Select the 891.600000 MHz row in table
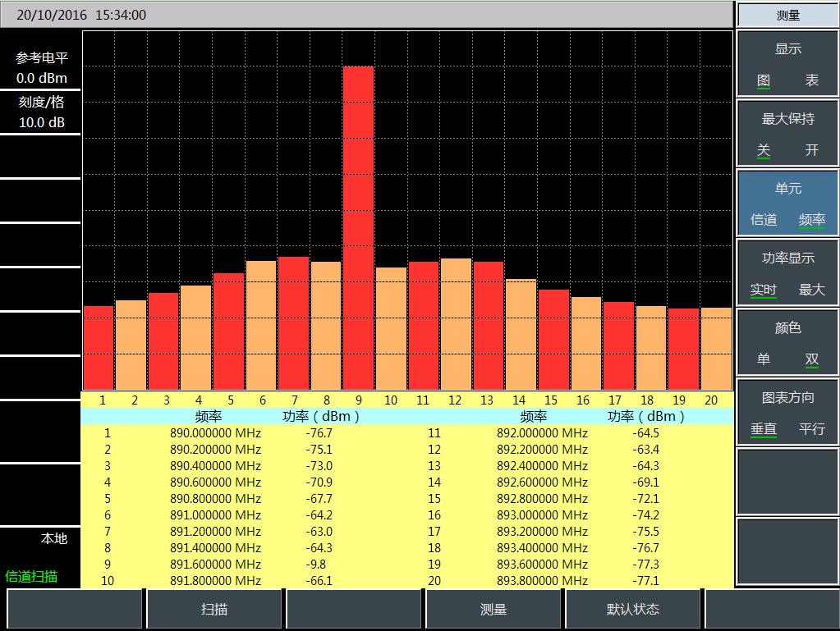The width and height of the screenshot is (840, 631). [215, 565]
